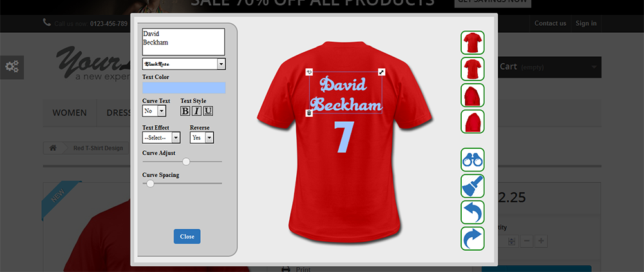The height and width of the screenshot is (272, 644).
Task: Click the blue Close button
Action: click(187, 237)
